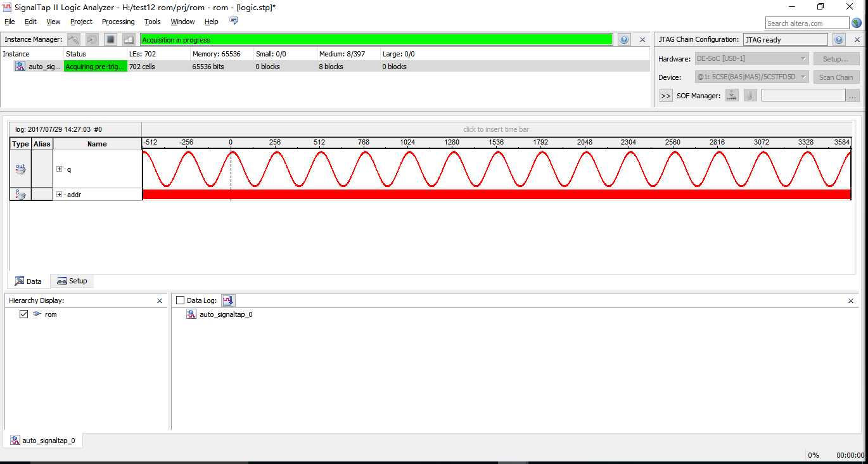Image resolution: width=868 pixels, height=464 pixels.
Task: Switch to the Data tab
Action: pyautogui.click(x=29, y=281)
